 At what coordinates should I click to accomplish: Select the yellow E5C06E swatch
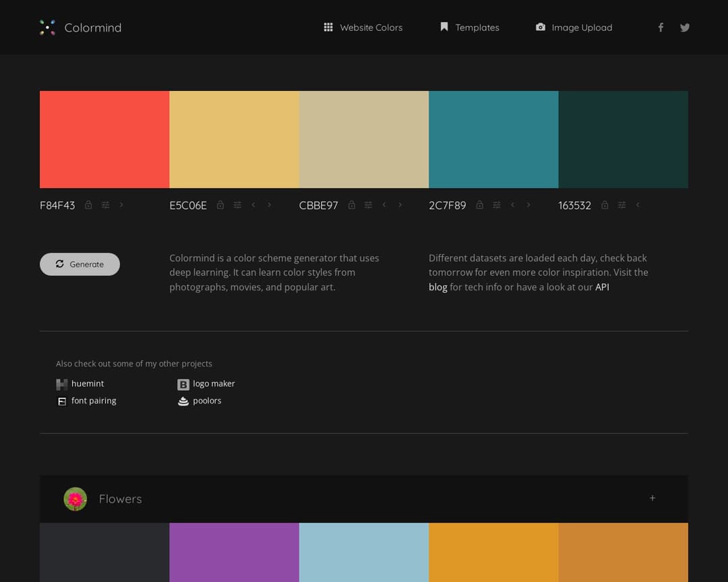pyautogui.click(x=235, y=139)
